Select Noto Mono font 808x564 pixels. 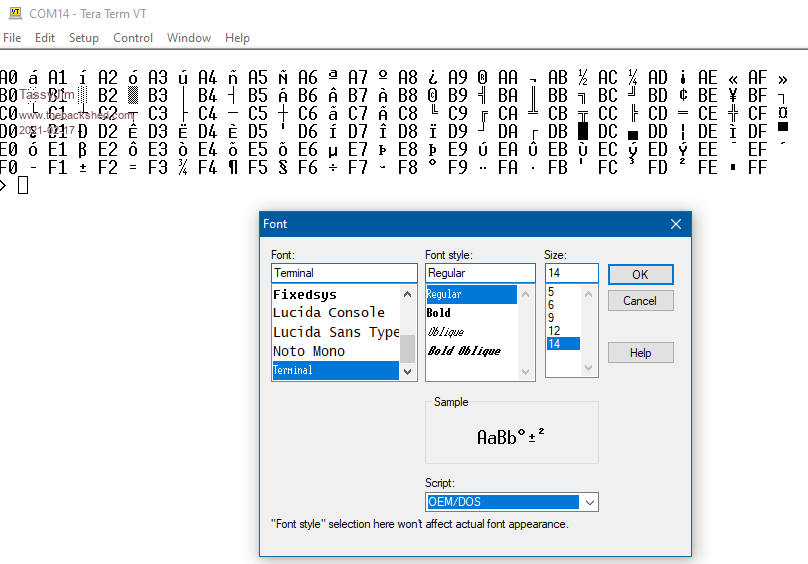tap(308, 351)
